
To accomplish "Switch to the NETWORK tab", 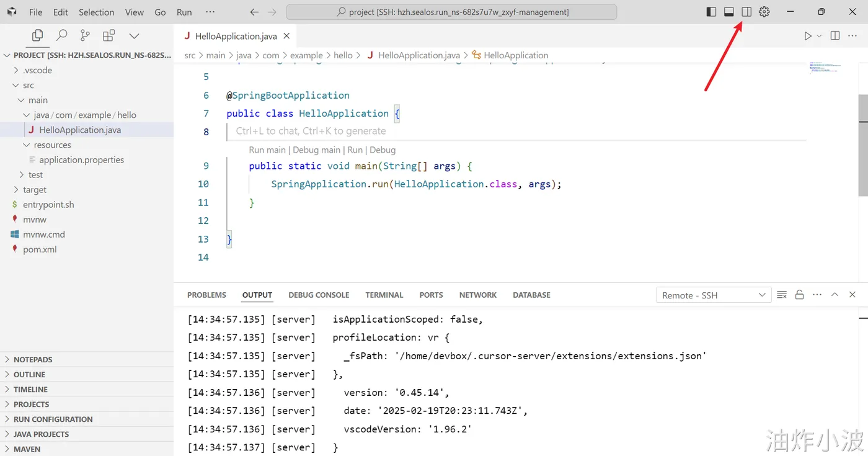I will [x=478, y=295].
